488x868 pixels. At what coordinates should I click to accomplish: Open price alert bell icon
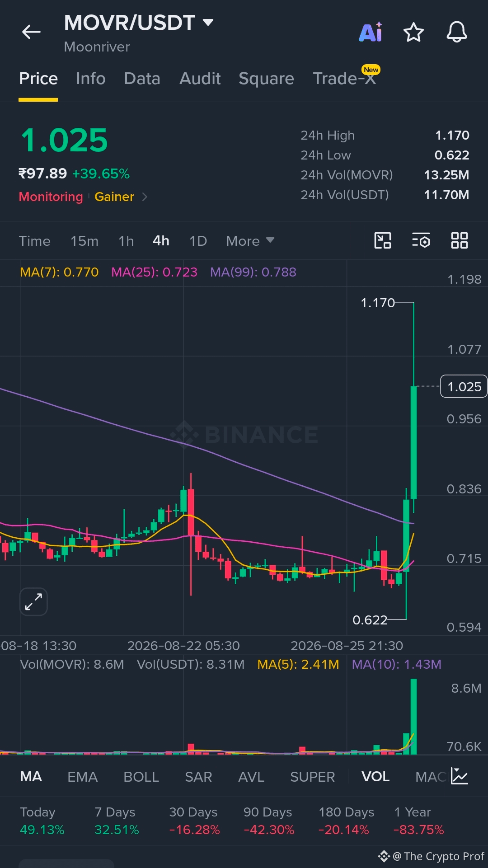457,32
